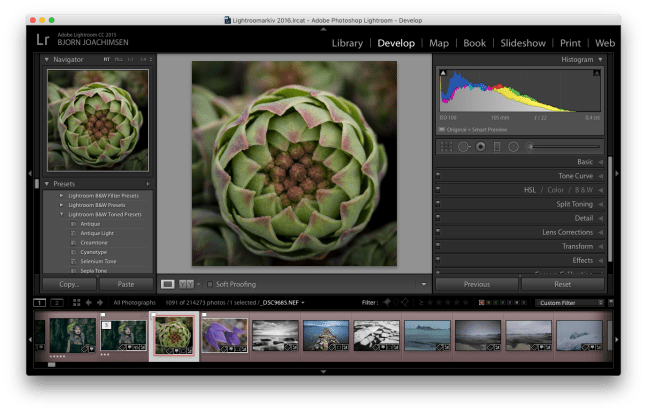
Task: Open grid view via filmstrip grid icon
Action: 75,302
